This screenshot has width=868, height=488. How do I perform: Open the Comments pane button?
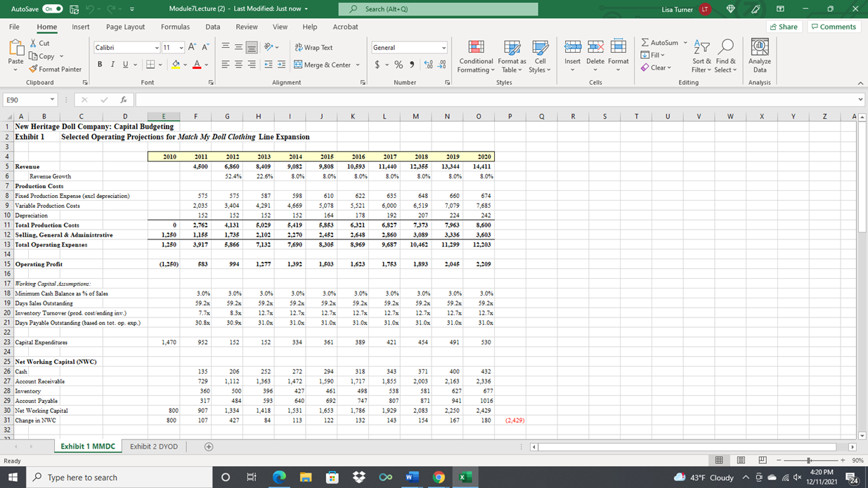834,27
